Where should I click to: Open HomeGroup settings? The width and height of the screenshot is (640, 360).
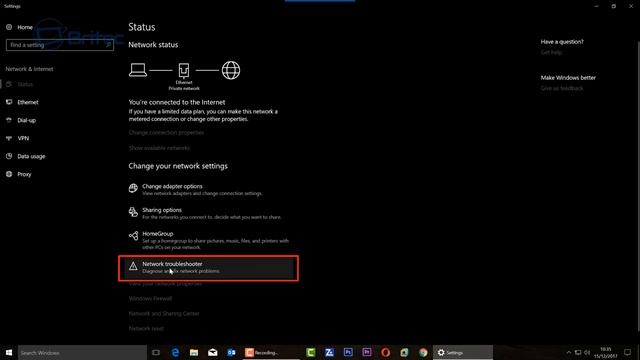pos(209,240)
